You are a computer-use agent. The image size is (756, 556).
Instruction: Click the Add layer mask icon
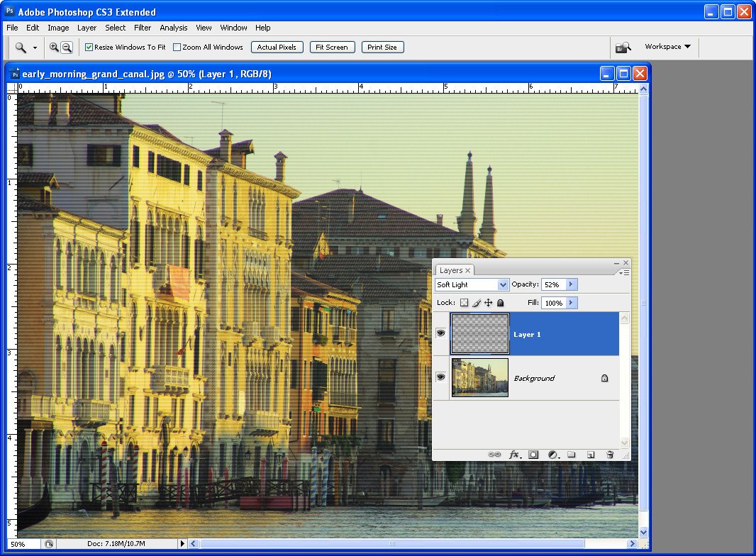(533, 455)
